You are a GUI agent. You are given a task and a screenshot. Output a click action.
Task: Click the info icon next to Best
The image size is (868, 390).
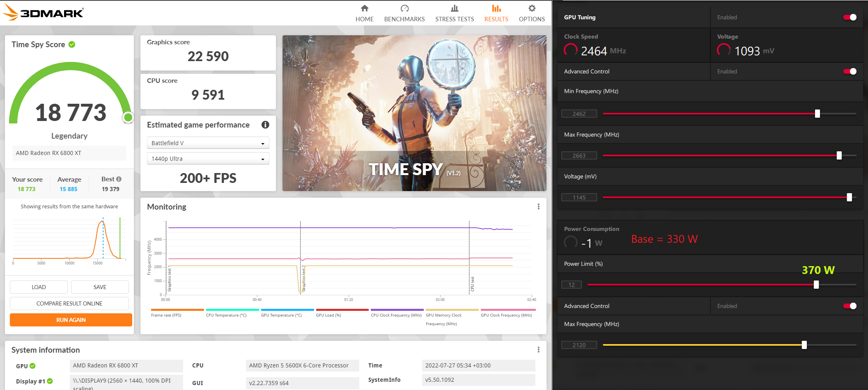pyautogui.click(x=119, y=179)
